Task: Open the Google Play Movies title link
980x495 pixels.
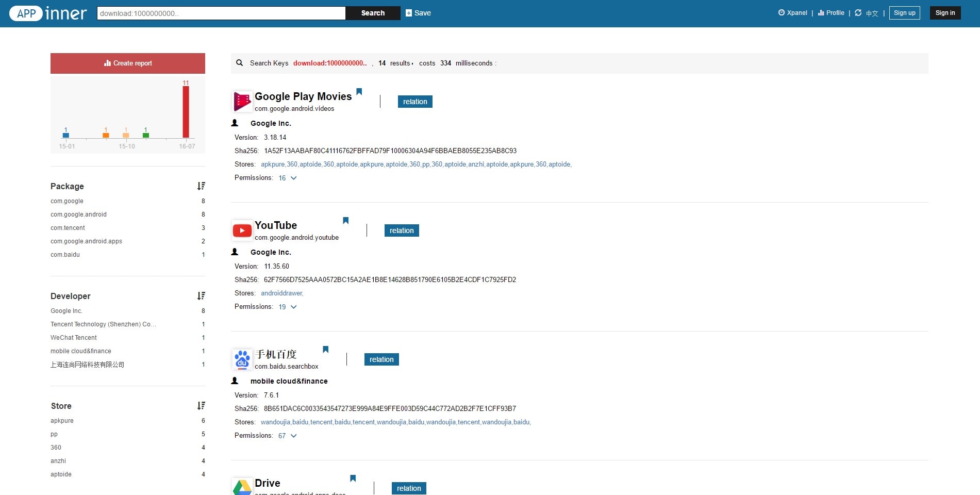Action: (x=303, y=96)
